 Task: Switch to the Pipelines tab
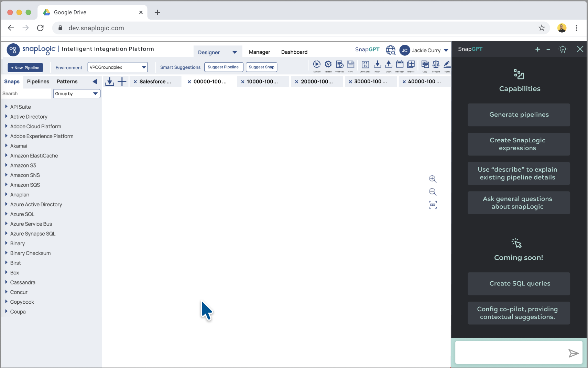38,82
